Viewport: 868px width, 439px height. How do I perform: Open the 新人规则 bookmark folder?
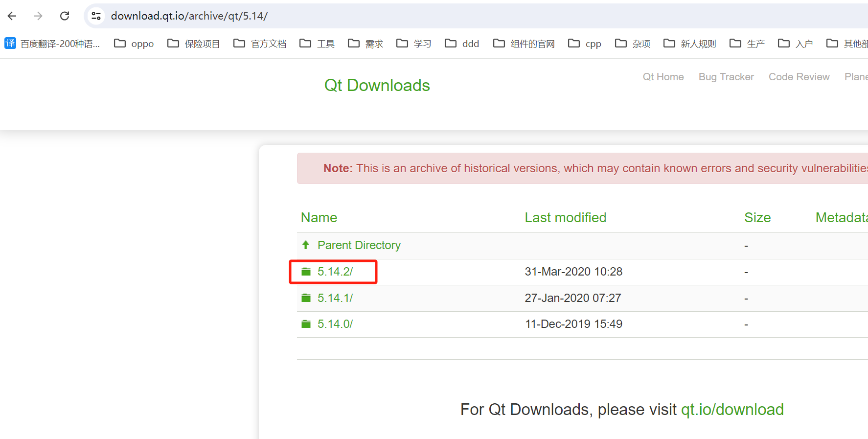(x=690, y=44)
